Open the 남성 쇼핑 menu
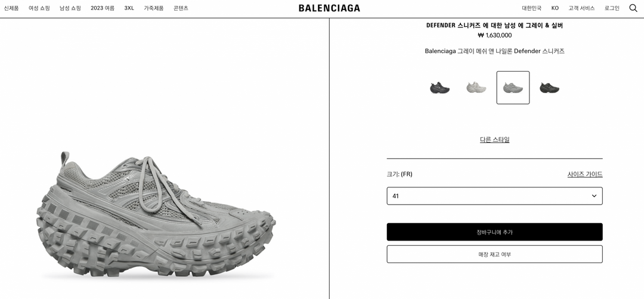Screen dimensions: 644x299 [x=70, y=8]
